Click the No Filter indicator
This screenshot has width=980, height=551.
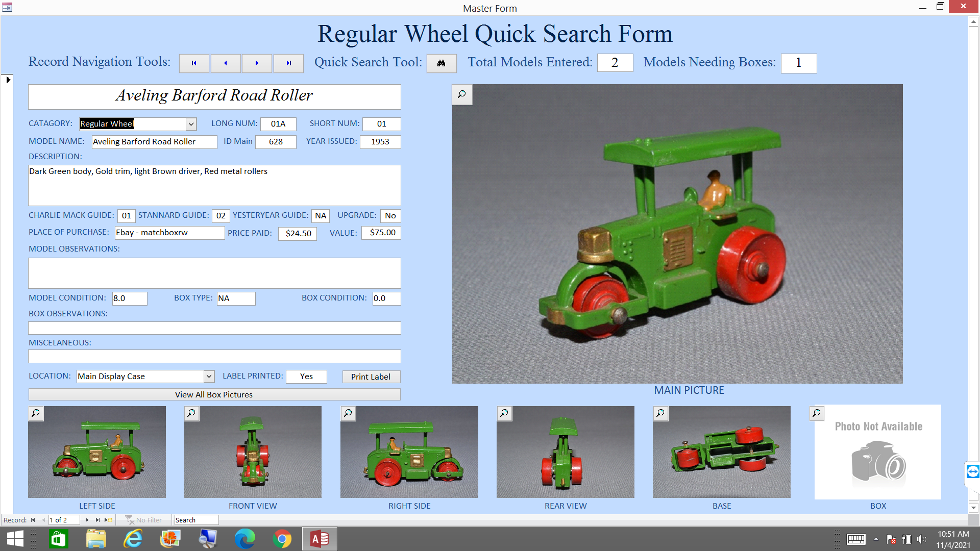[x=144, y=520]
